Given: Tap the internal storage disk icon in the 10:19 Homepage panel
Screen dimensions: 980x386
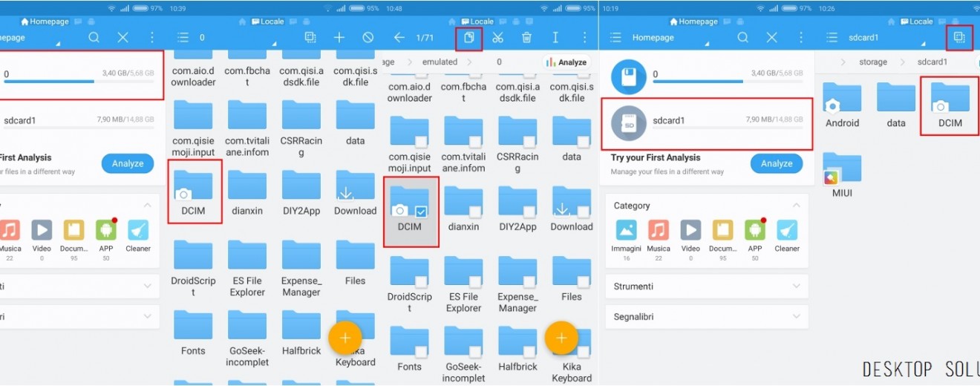Looking at the screenshot, I should coord(628,78).
